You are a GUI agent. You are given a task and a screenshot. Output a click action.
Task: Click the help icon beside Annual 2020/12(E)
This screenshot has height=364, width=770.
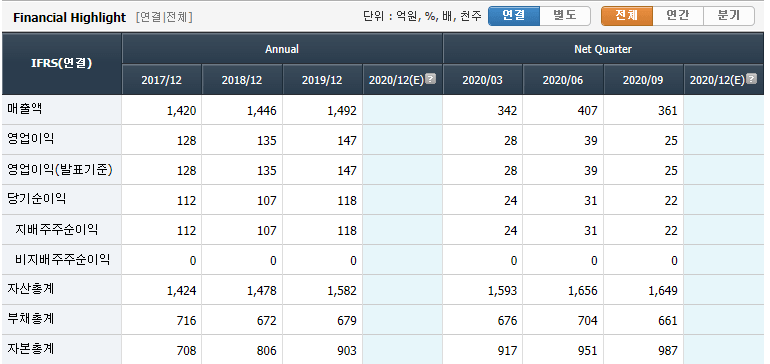pyautogui.click(x=430, y=79)
